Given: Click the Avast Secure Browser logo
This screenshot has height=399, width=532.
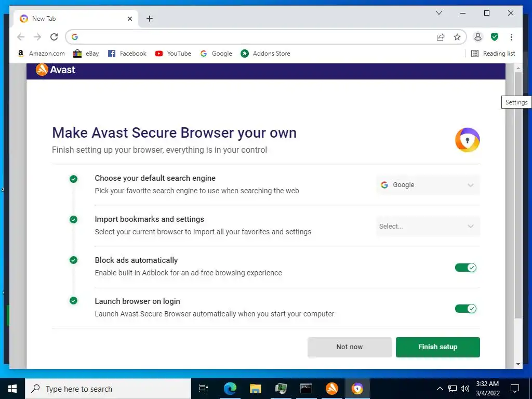Looking at the screenshot, I should [x=467, y=140].
